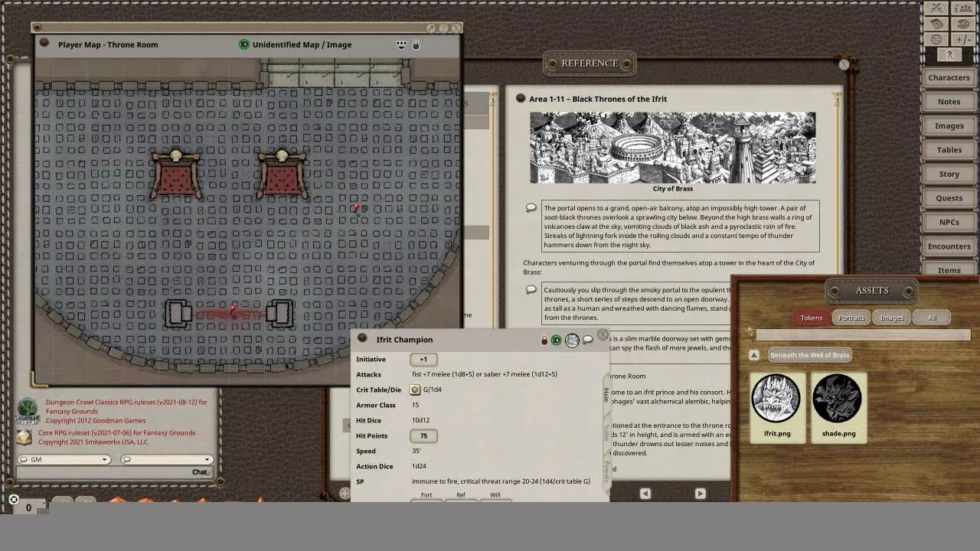Click the Ifrit Champion token portrait icon

[x=572, y=340]
